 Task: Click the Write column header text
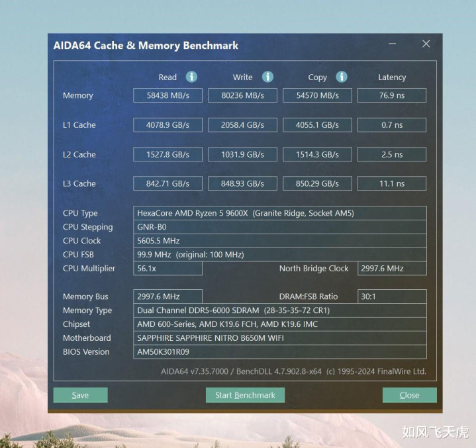click(x=242, y=77)
